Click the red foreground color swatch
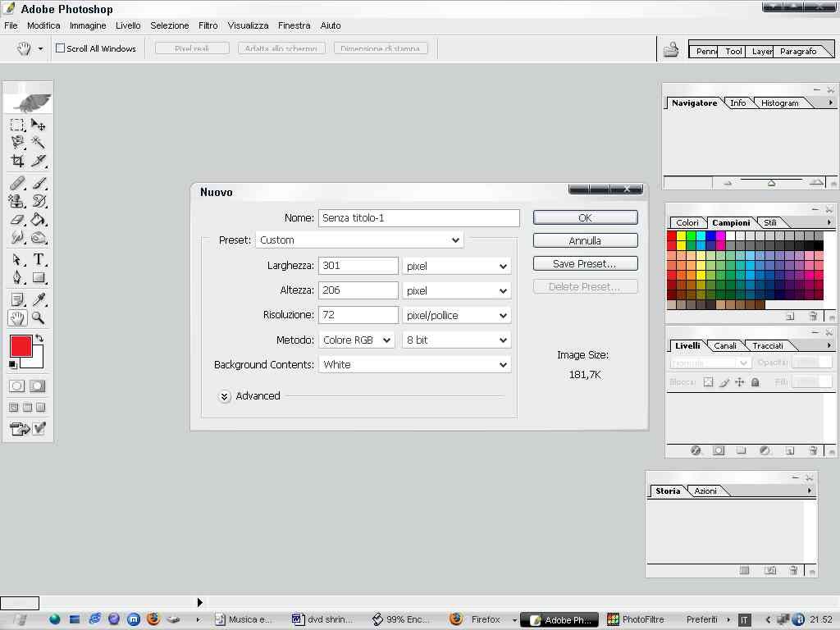Viewport: 840px width, 630px height. pyautogui.click(x=21, y=346)
